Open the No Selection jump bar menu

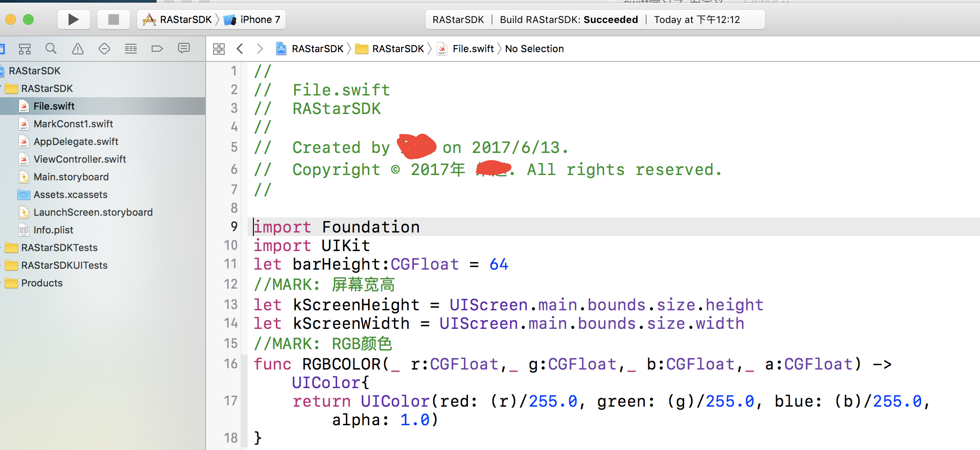point(534,49)
